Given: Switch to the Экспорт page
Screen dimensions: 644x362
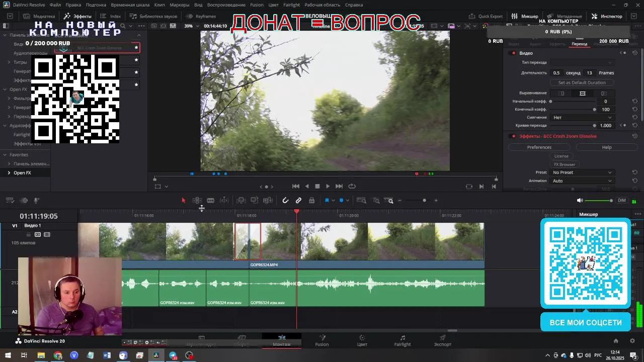Looking at the screenshot, I should pyautogui.click(x=443, y=341).
